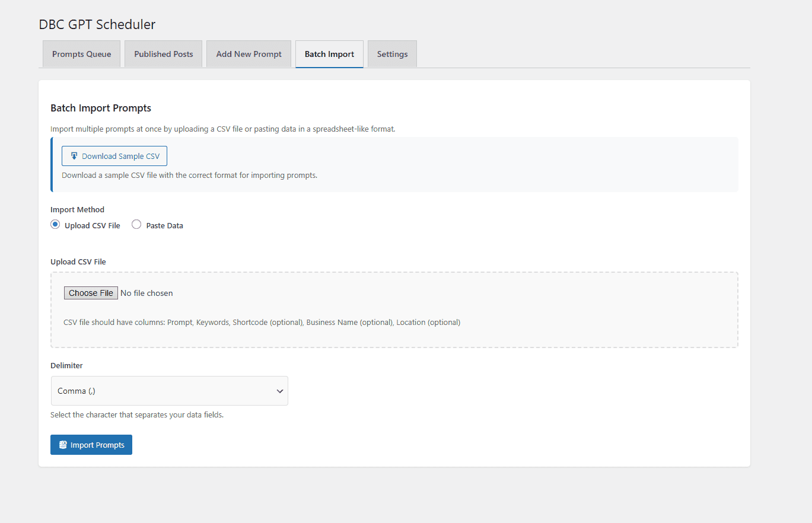
Task: Click the Import Prompts button
Action: point(91,445)
